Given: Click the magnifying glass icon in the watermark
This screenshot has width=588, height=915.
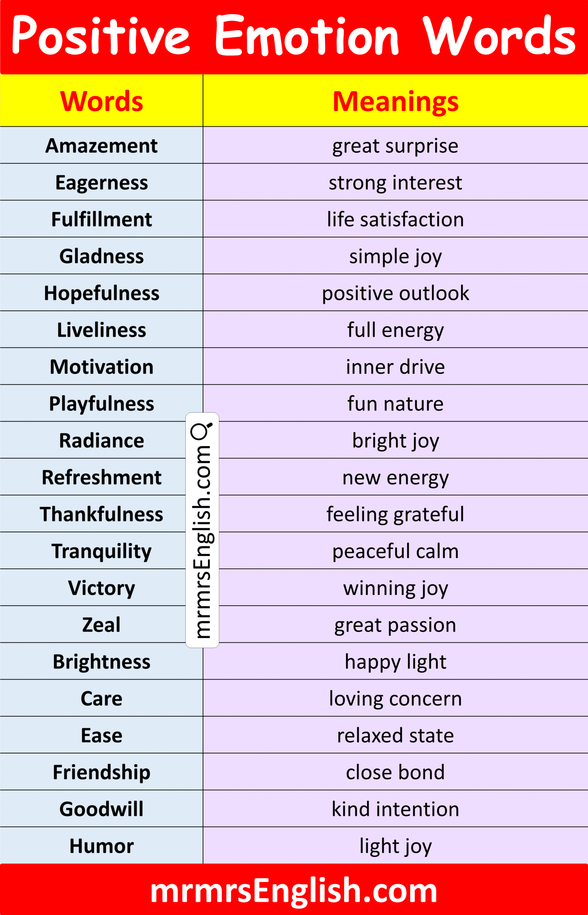Looking at the screenshot, I should coord(201,431).
